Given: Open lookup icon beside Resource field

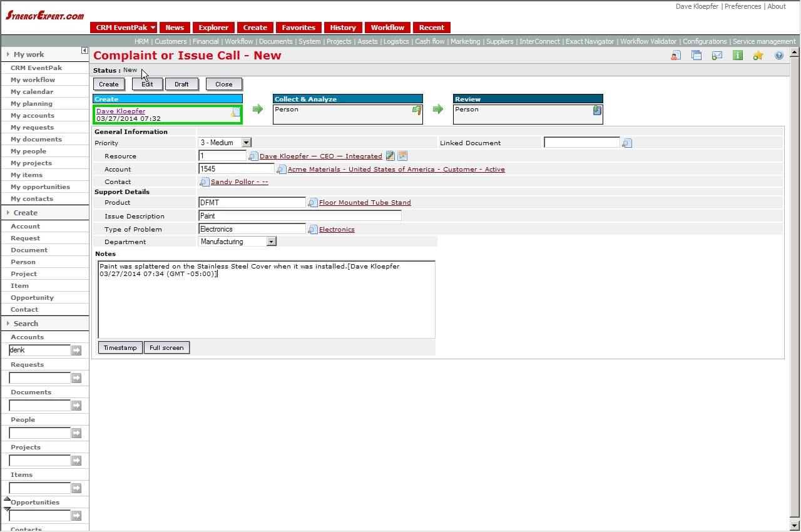Looking at the screenshot, I should click(253, 156).
